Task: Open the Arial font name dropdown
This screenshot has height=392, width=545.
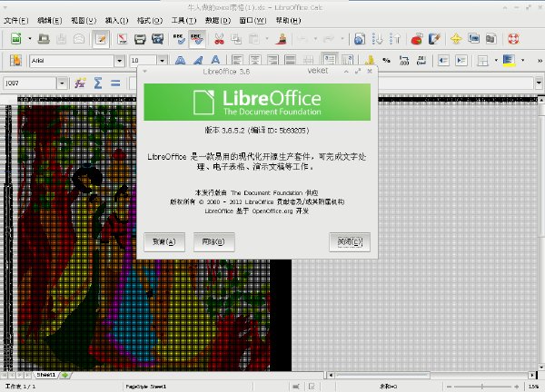Action: pos(120,61)
